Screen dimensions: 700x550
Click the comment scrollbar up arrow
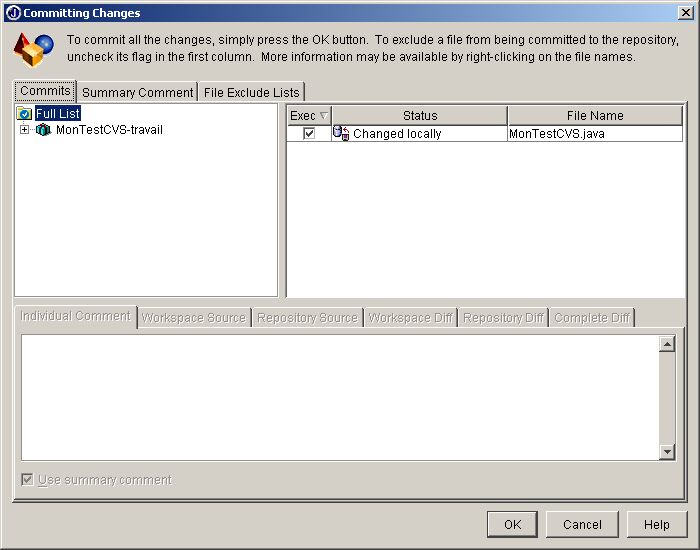click(x=667, y=344)
